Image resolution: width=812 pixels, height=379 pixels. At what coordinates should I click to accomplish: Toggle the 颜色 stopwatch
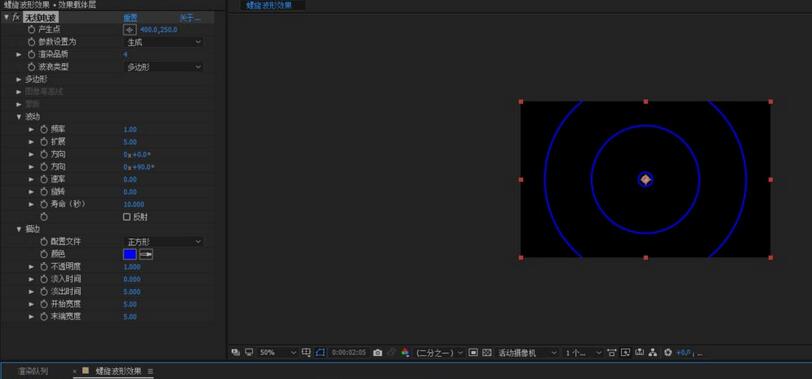coord(44,254)
